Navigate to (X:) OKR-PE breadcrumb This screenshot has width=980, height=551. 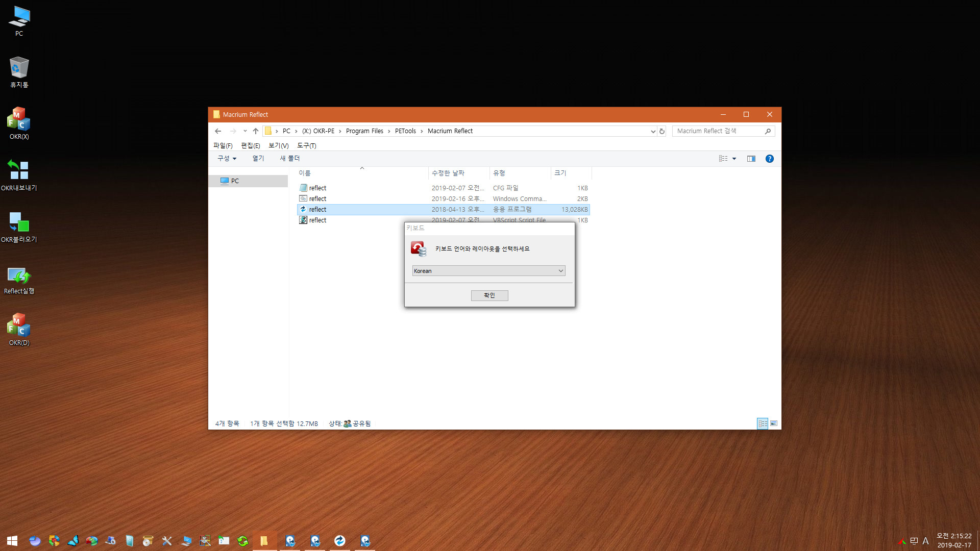point(318,131)
